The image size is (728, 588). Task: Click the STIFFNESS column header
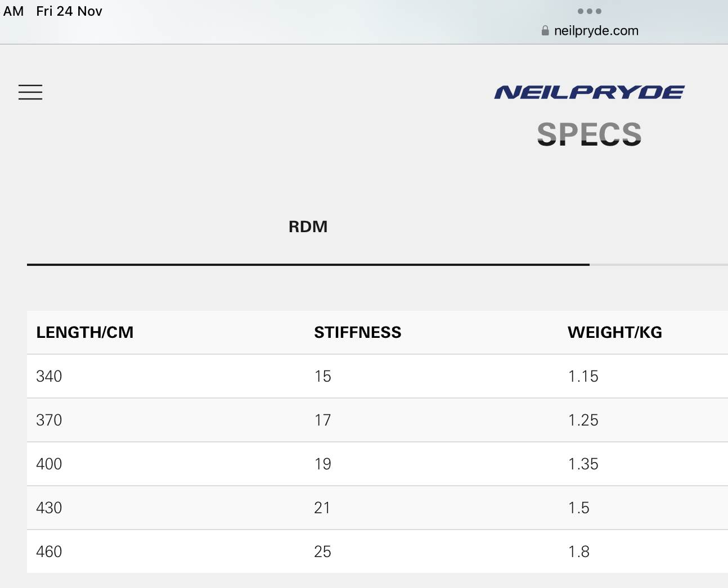358,332
